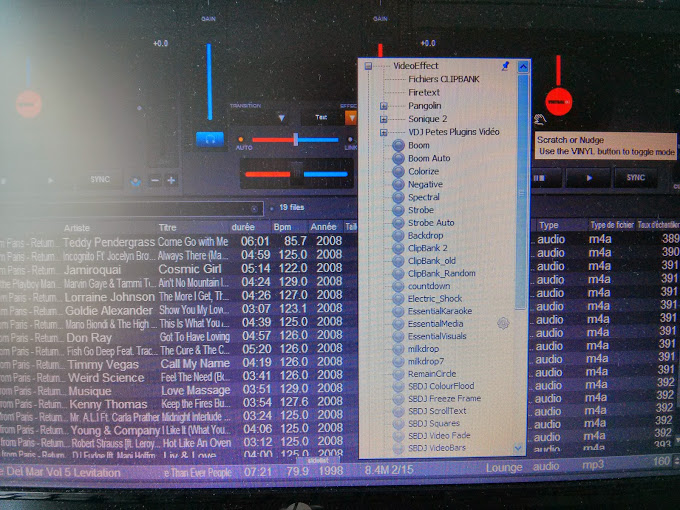Viewport: 680px width, 510px height.
Task: Expand the Sonique 2 tree node
Action: click(x=384, y=118)
